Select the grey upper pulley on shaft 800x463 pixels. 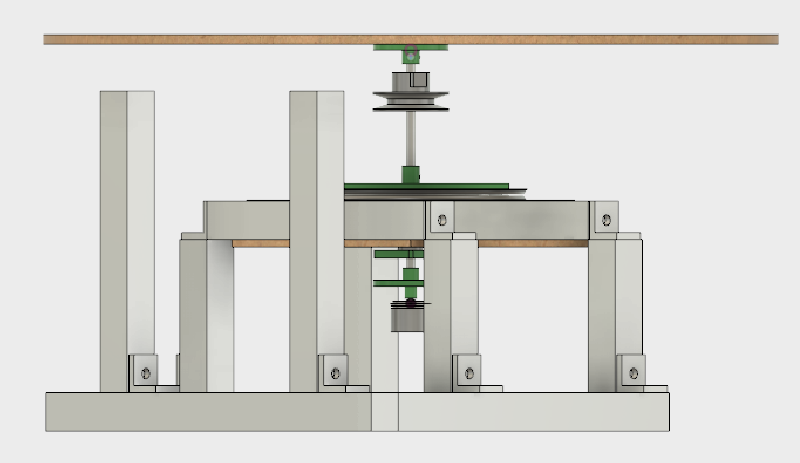coord(411,100)
